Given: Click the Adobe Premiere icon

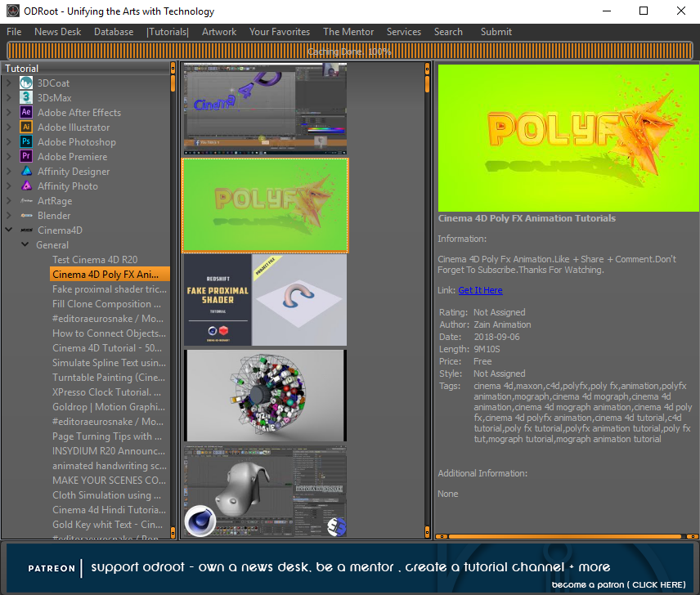Looking at the screenshot, I should (26, 157).
